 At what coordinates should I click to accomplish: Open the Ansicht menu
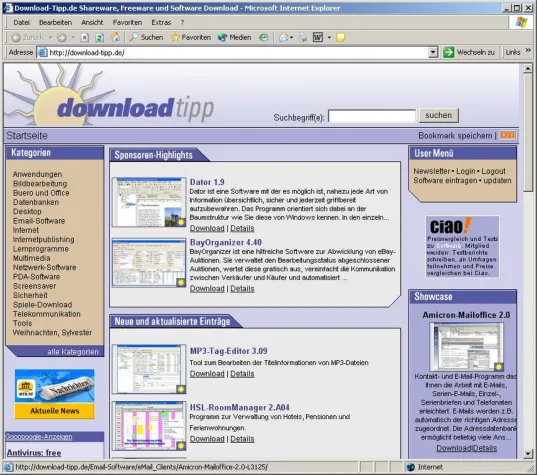point(92,23)
